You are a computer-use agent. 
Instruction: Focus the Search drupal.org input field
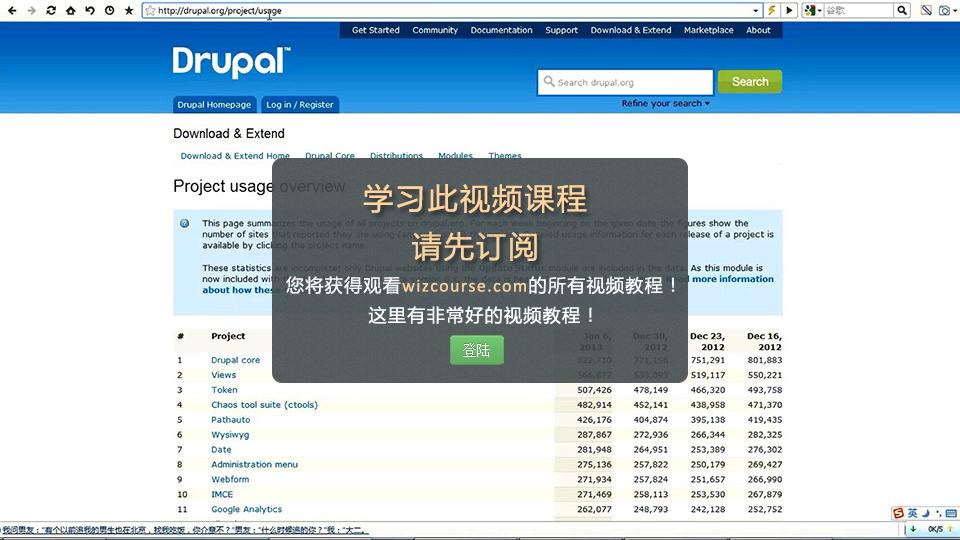(x=626, y=82)
